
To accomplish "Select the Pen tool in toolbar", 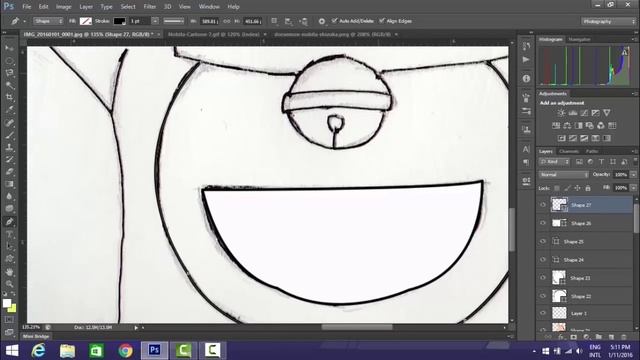I will [x=9, y=222].
